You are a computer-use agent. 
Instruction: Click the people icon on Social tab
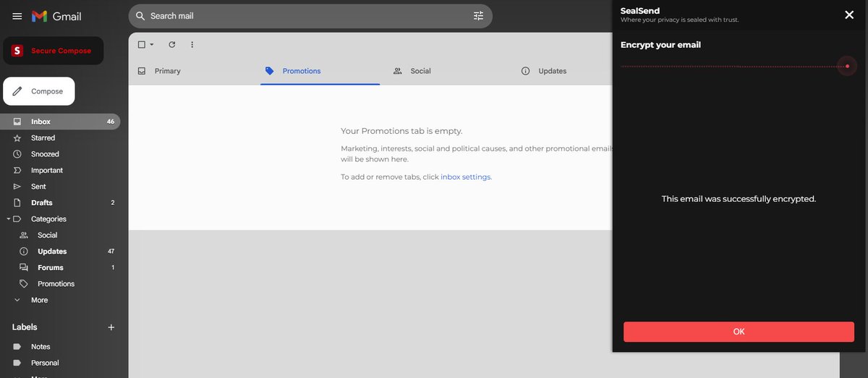[398, 71]
